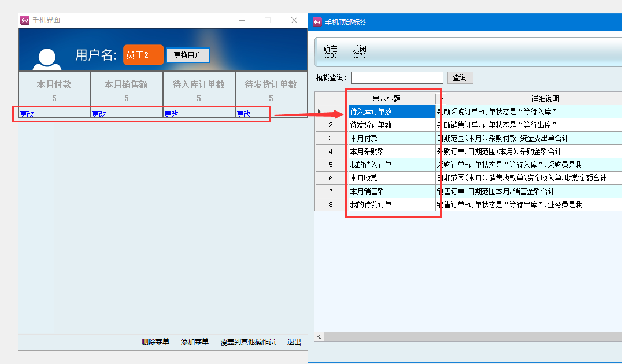Click 更改 link under 待入库订单数

pyautogui.click(x=172, y=114)
